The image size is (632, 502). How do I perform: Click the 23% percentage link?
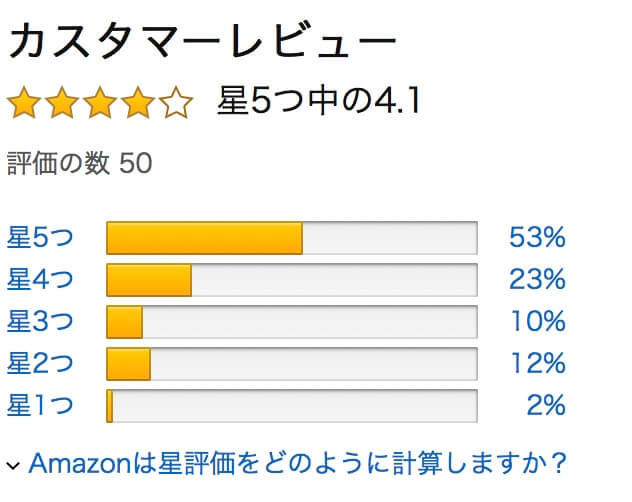(x=537, y=279)
